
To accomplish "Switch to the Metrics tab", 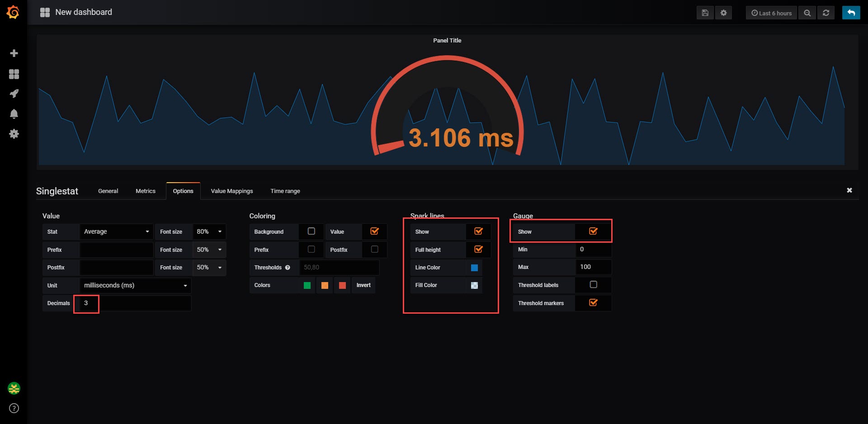I will point(146,191).
